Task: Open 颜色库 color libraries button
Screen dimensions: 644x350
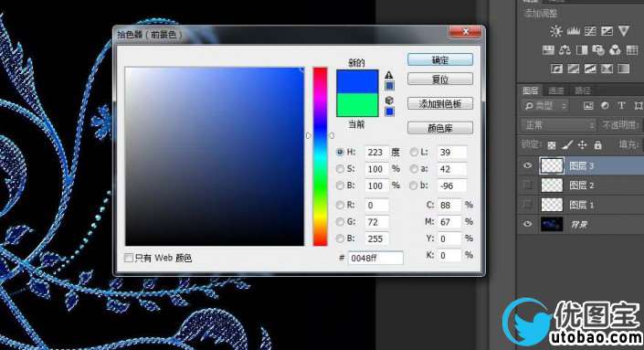Action: click(x=440, y=128)
